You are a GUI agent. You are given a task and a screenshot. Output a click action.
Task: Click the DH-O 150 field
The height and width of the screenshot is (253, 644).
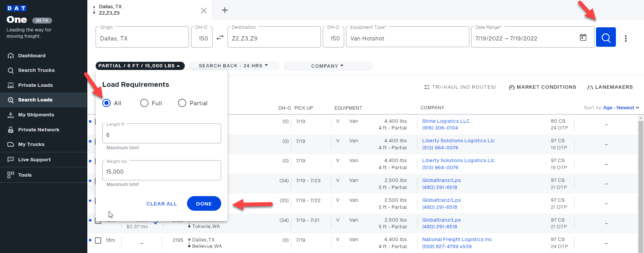tap(202, 37)
